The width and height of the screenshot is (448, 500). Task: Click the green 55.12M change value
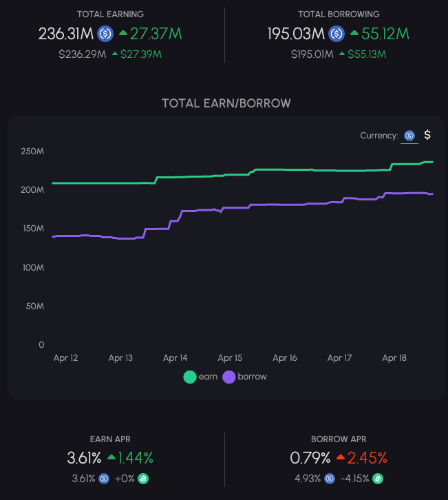click(x=385, y=34)
